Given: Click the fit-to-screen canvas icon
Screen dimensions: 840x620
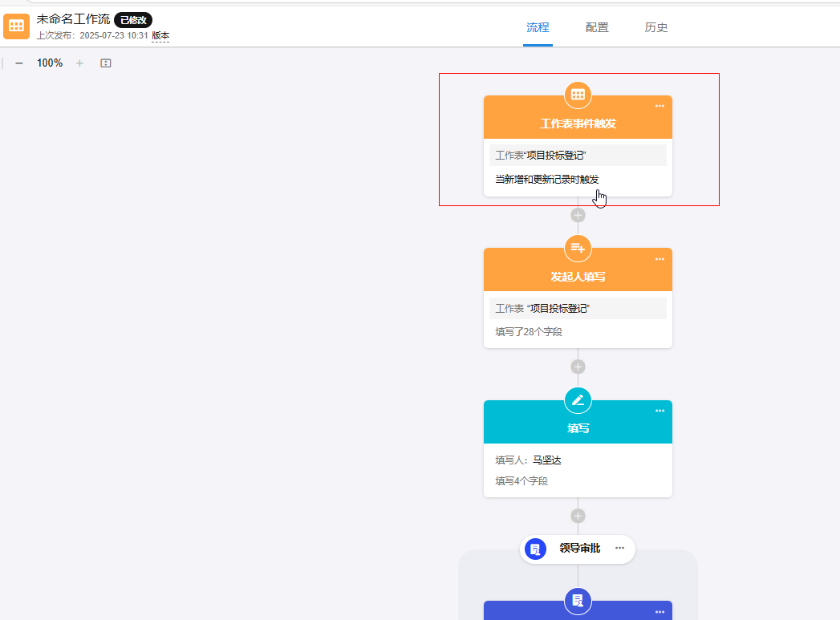Looking at the screenshot, I should pyautogui.click(x=106, y=63).
